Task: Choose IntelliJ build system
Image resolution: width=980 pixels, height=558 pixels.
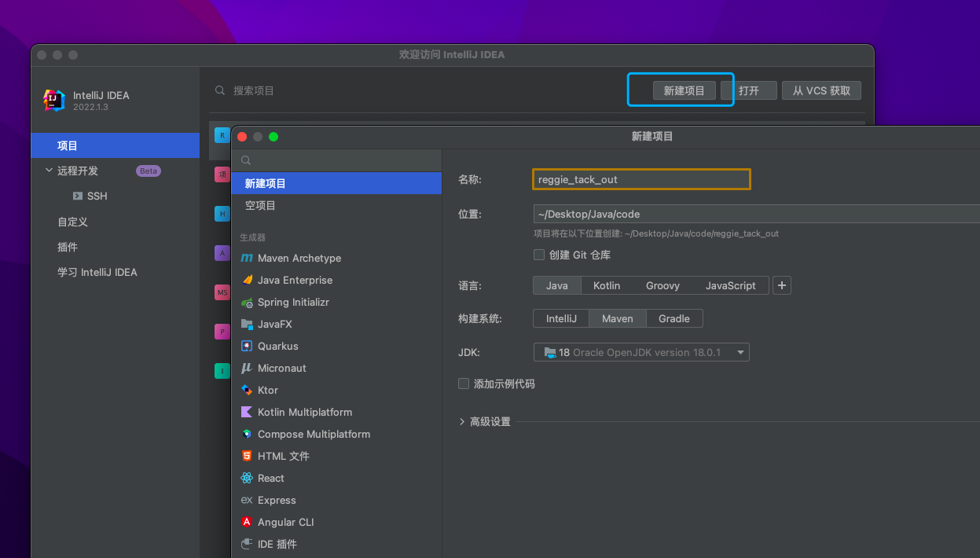Action: point(561,318)
